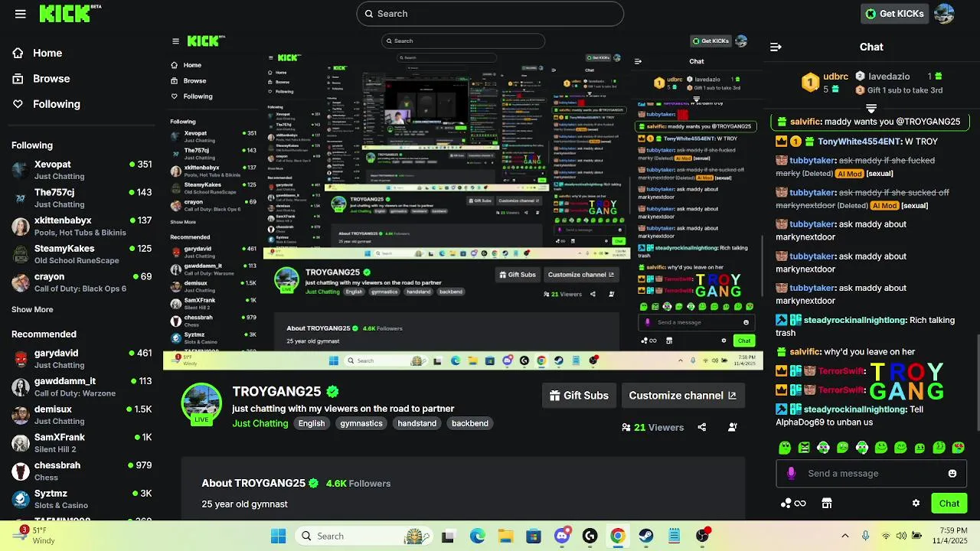980x551 pixels.
Task: Click the Kick logo in the header
Action: click(66, 13)
